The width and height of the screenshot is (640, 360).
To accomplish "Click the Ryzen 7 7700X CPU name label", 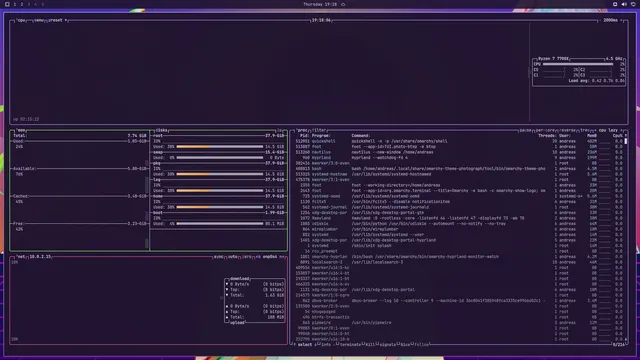I will [553, 59].
